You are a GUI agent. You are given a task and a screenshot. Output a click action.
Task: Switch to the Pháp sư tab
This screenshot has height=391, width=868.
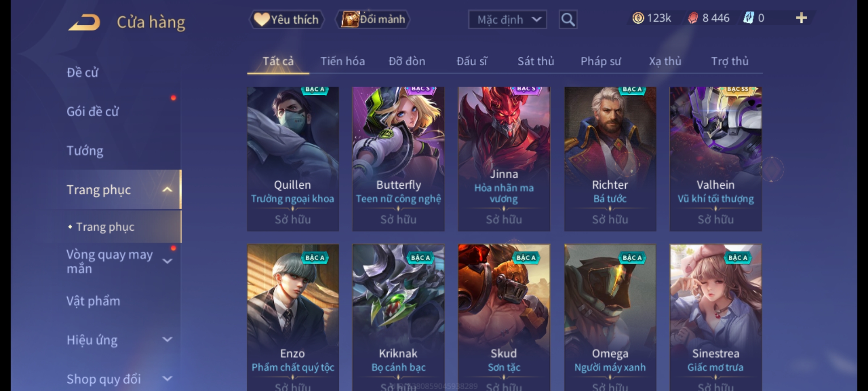point(601,61)
